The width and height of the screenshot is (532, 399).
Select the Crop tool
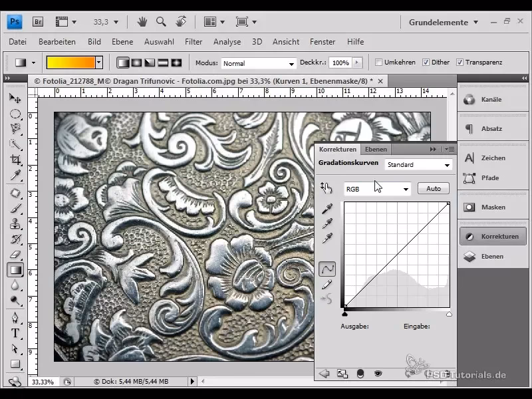(15, 160)
